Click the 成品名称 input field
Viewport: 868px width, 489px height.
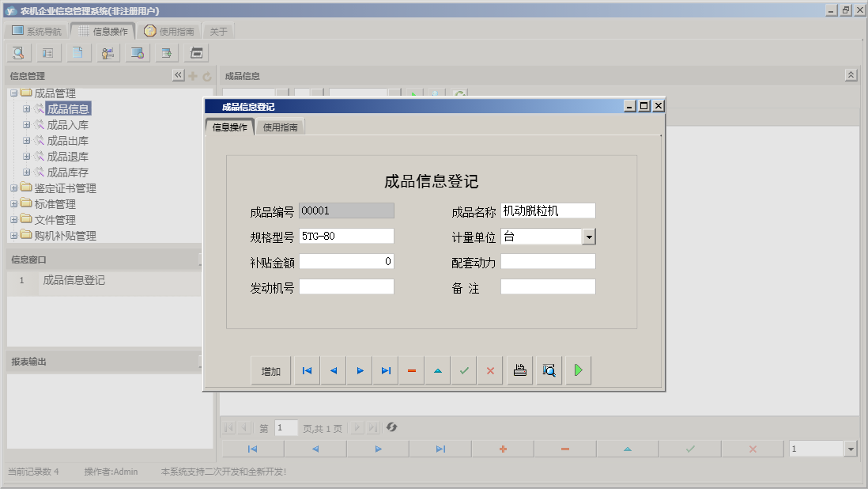(548, 210)
